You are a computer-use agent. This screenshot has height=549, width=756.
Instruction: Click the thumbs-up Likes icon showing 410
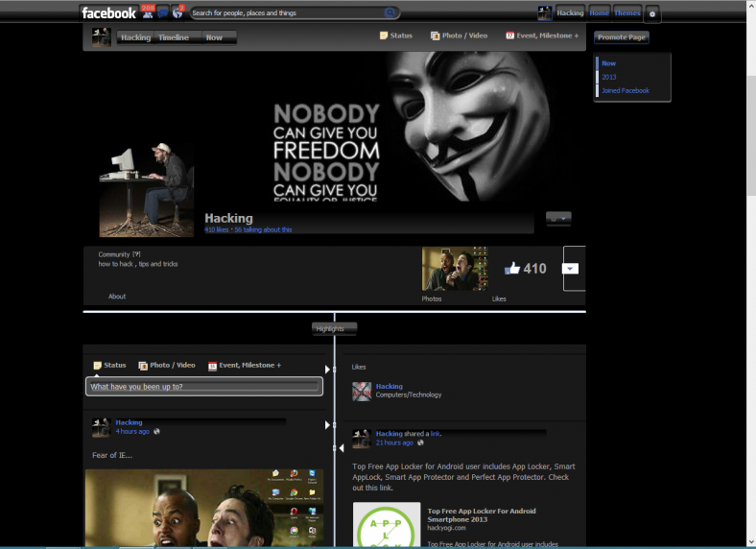pyautogui.click(x=512, y=268)
